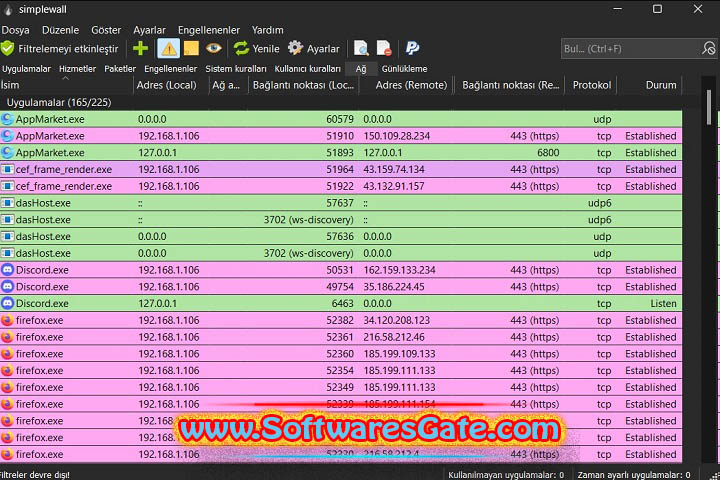Screen dimensions: 720x480
Task: Click Discord.exe icon in 49754 row
Action: pyautogui.click(x=7, y=287)
